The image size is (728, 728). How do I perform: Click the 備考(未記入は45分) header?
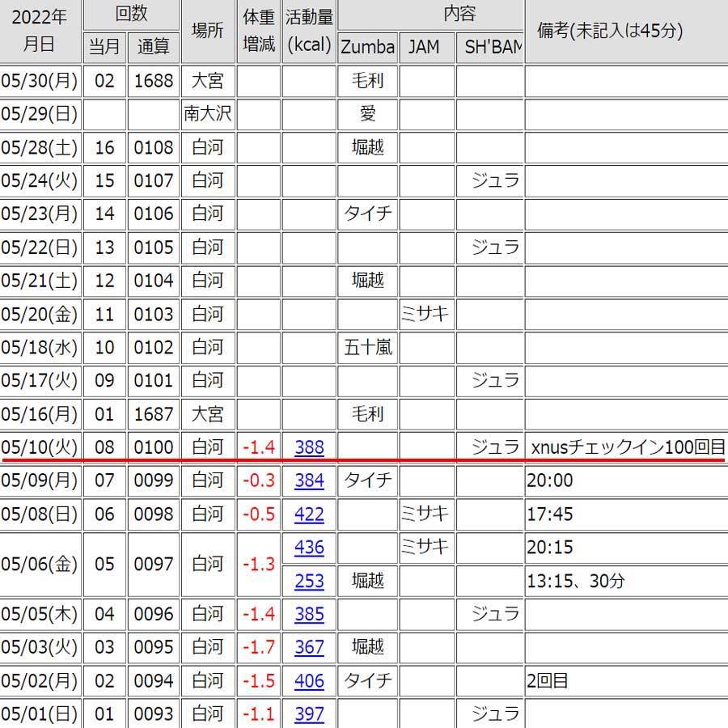[x=610, y=31]
